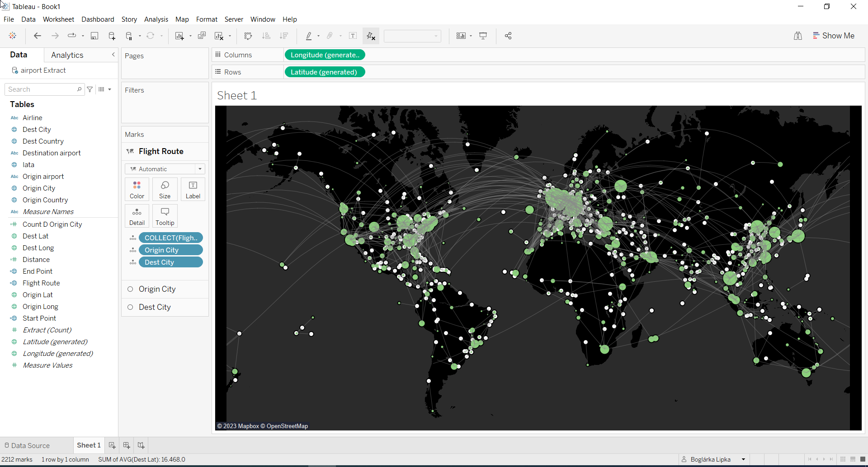Select the Dest City marks layer
Viewport: 868px width, 467px height.
[x=155, y=307]
